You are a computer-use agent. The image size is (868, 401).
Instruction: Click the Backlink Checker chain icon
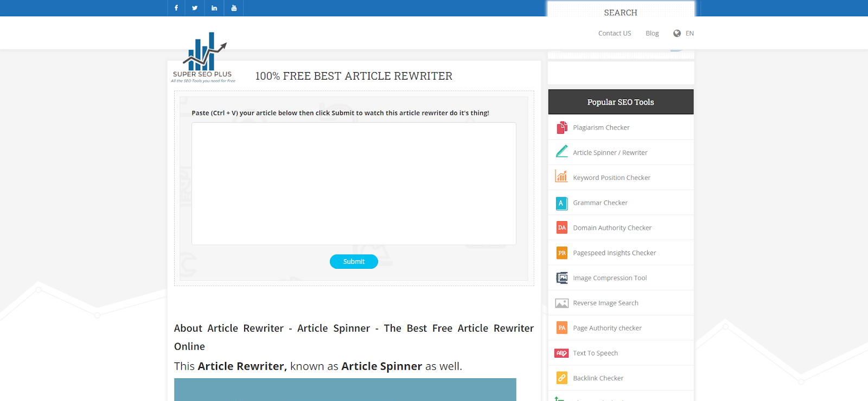[562, 378]
